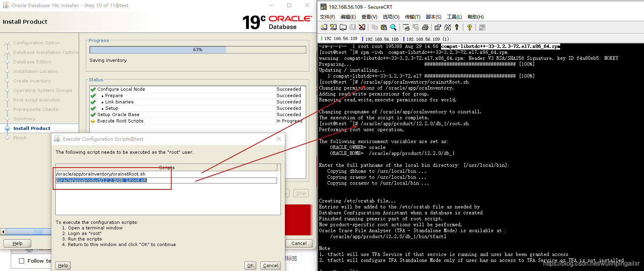Click the Quick Connect lightning icon
644x271 pixels.
point(333,27)
